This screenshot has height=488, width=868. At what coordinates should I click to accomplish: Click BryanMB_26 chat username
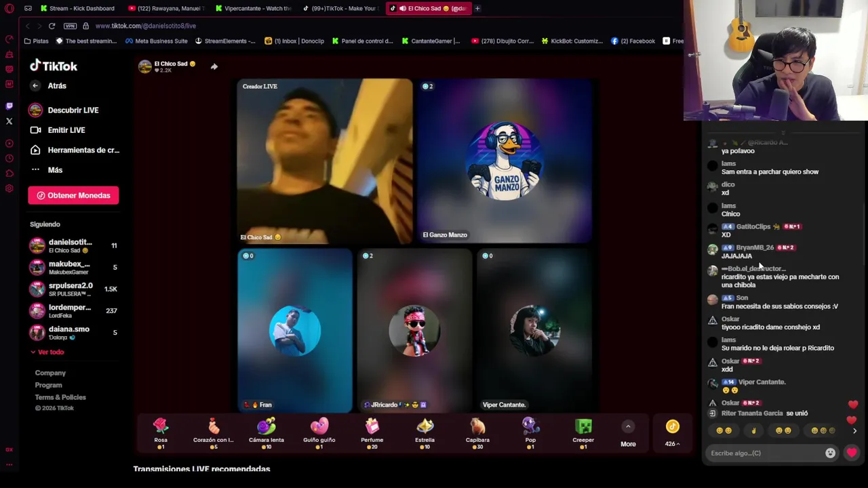pos(755,247)
